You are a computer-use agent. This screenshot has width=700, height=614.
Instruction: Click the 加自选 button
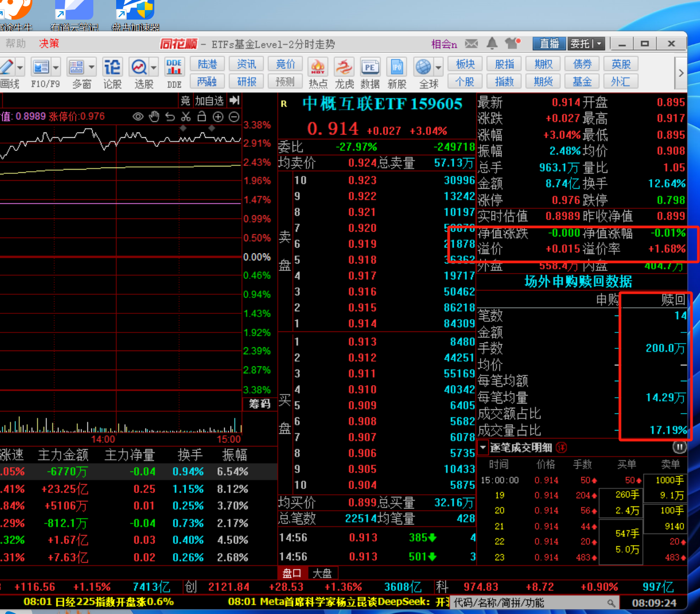[x=209, y=101]
